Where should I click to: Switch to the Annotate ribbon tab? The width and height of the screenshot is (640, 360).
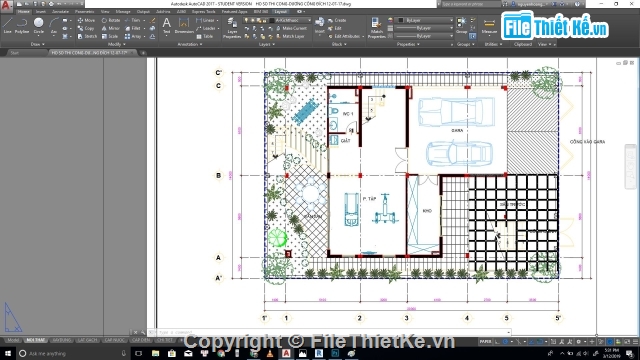click(60, 11)
